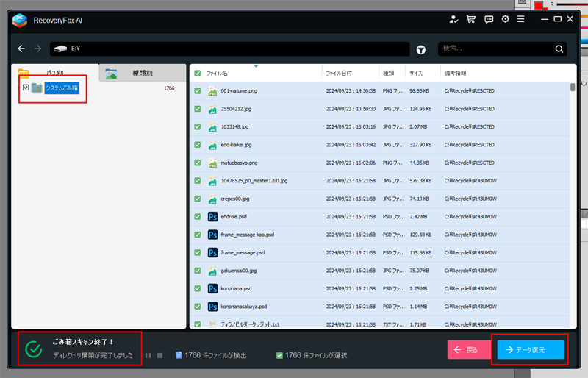Click the 戻る button
588x378 pixels.
(x=469, y=350)
